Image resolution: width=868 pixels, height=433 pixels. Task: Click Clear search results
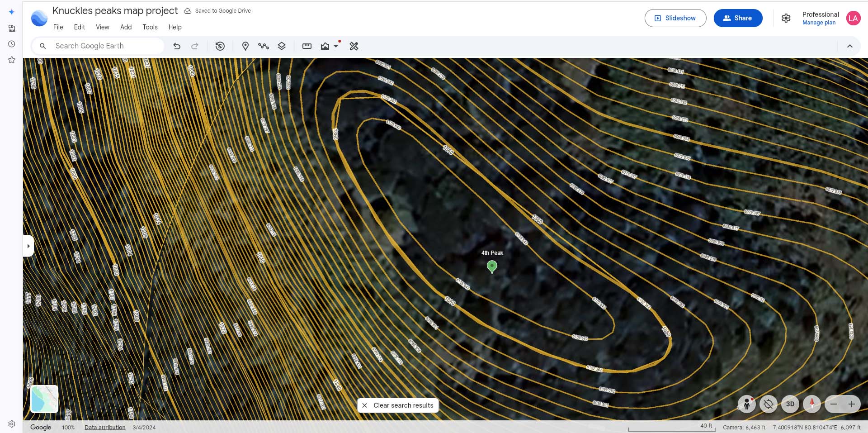coord(398,405)
